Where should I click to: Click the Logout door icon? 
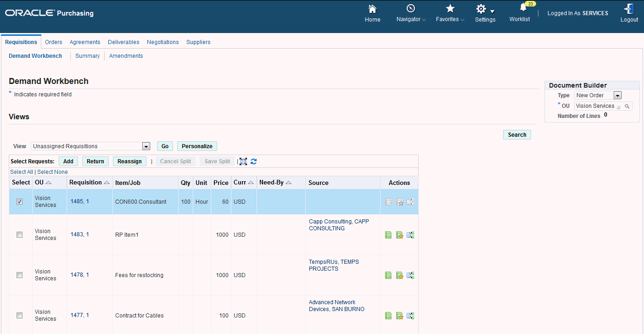click(x=629, y=9)
